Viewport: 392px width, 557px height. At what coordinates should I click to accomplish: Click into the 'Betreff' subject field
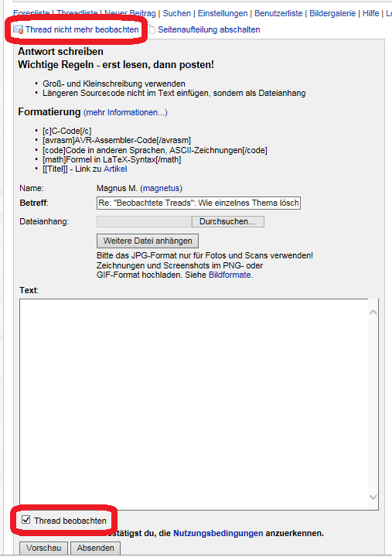pos(199,203)
